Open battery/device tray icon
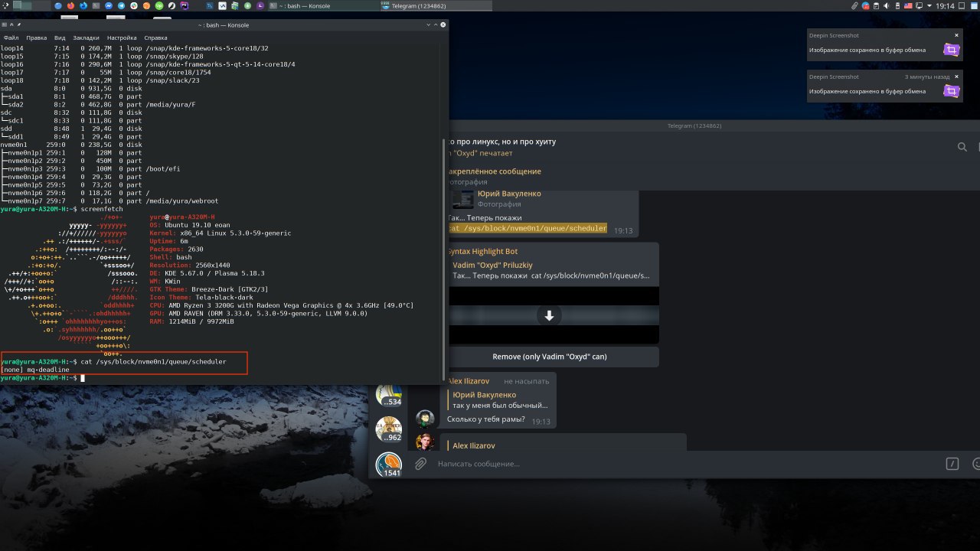The width and height of the screenshot is (980, 551). tap(897, 5)
